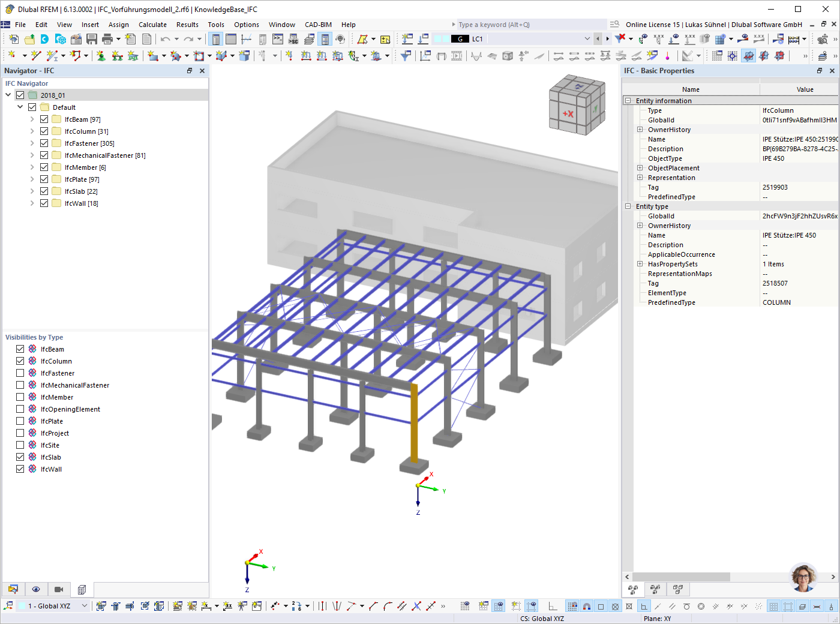
Task: Click the horizontal scrollbar in Basic Properties panel
Action: [680, 577]
